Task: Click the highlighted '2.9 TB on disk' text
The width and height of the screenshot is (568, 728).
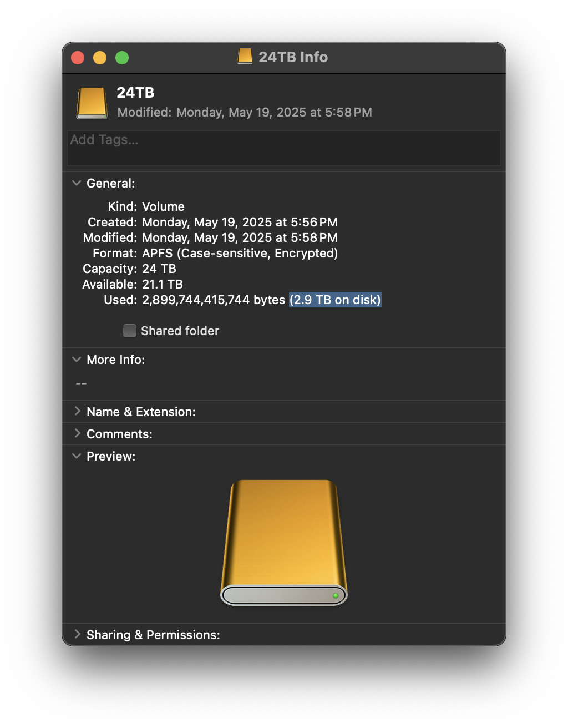Action: pos(335,300)
